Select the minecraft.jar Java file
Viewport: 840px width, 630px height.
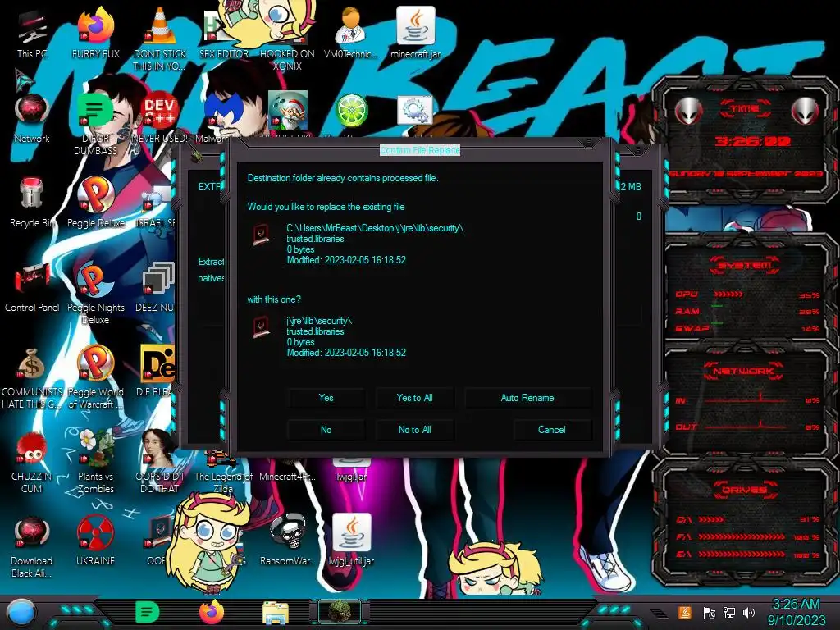(416, 32)
